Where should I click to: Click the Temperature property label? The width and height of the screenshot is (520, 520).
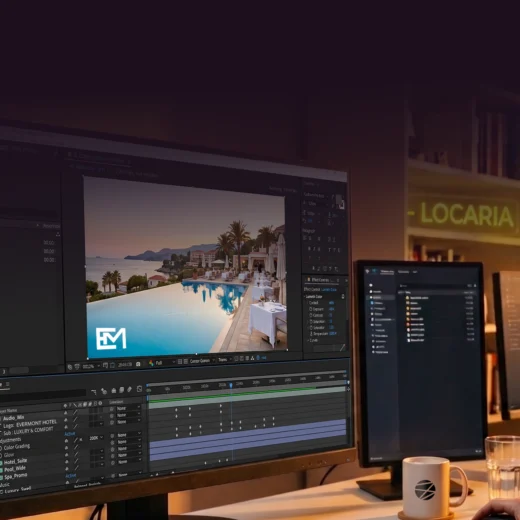(321, 334)
